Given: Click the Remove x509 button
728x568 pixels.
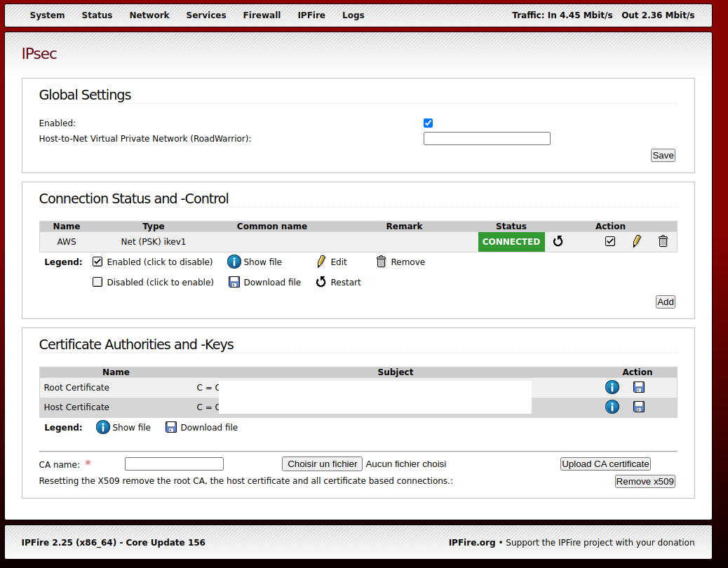Looking at the screenshot, I should [645, 482].
